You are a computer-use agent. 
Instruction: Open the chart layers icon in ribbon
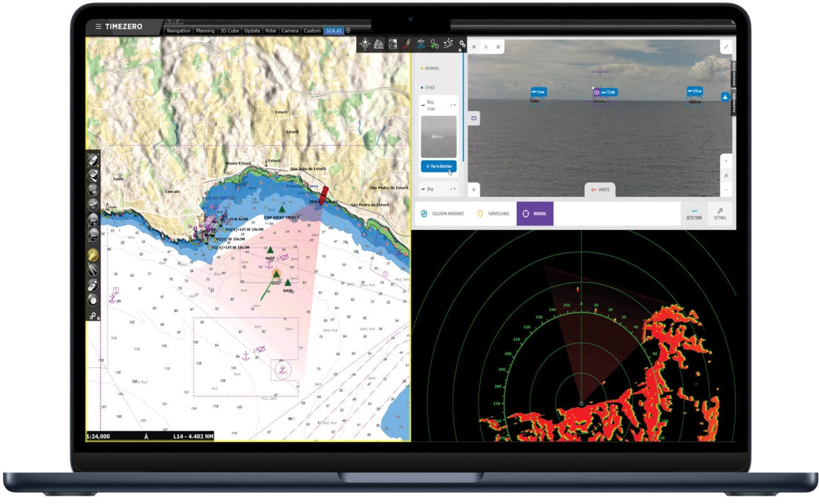[379, 44]
